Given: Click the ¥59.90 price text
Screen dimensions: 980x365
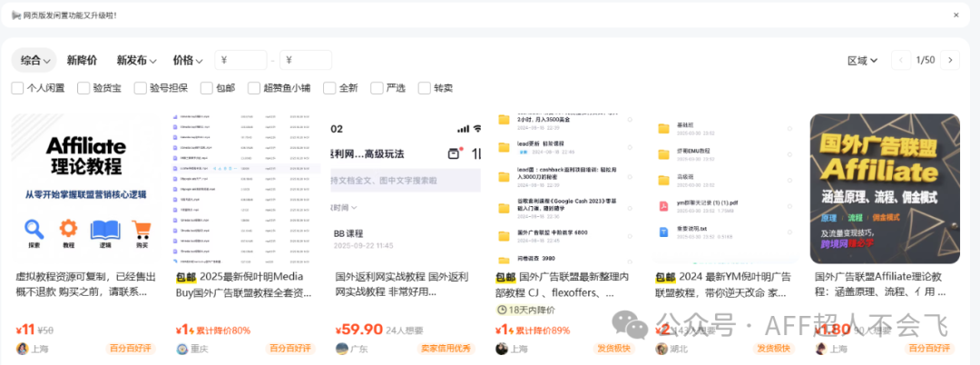Looking at the screenshot, I should [x=358, y=330].
